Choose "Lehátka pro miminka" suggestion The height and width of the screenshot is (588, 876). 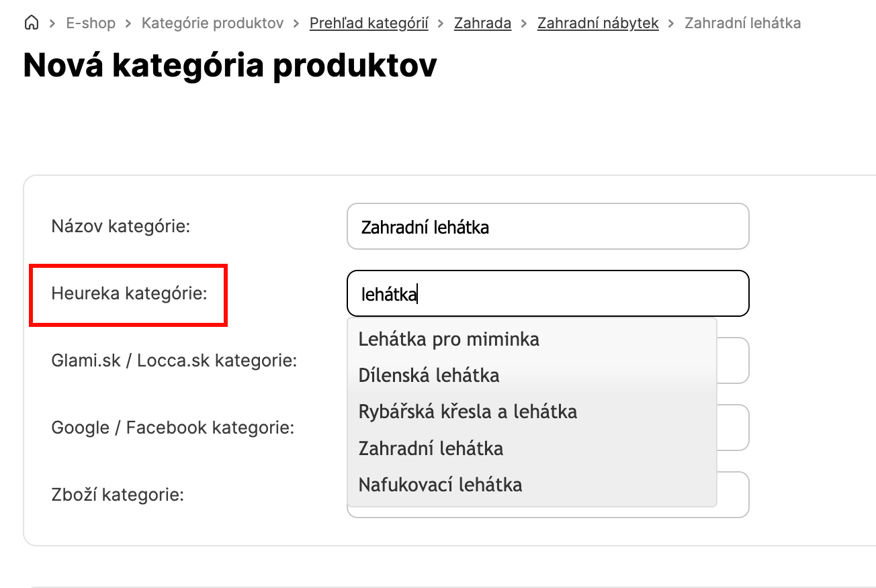[x=449, y=339]
